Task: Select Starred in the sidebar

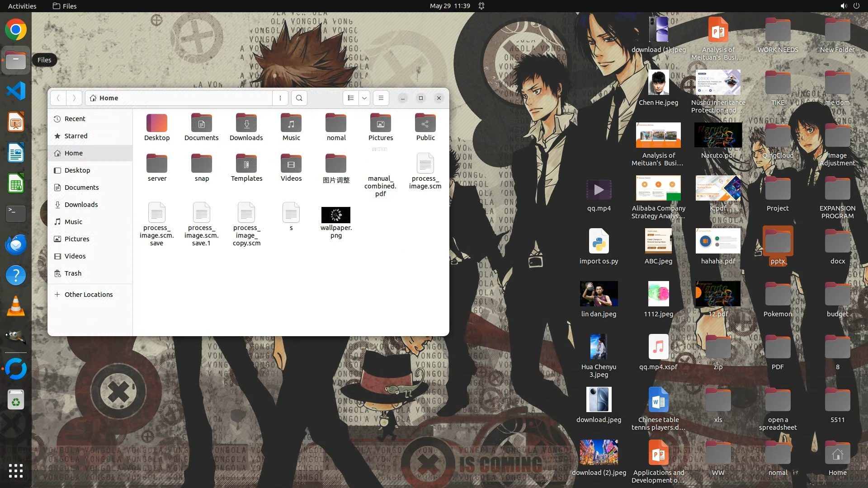Action: tap(75, 136)
